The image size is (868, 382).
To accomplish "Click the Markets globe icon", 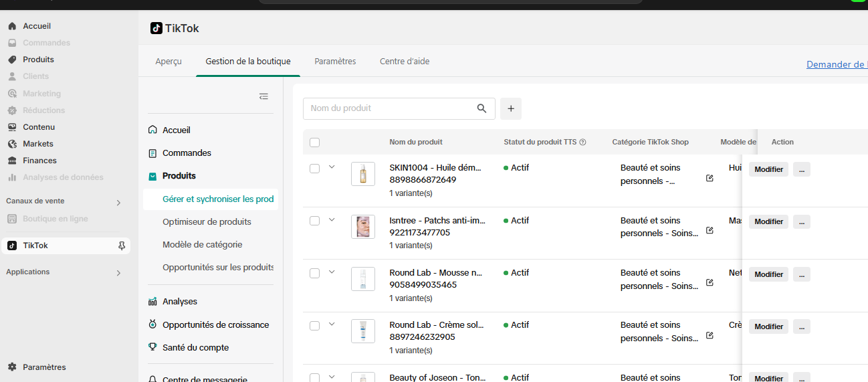I will pos(12,144).
